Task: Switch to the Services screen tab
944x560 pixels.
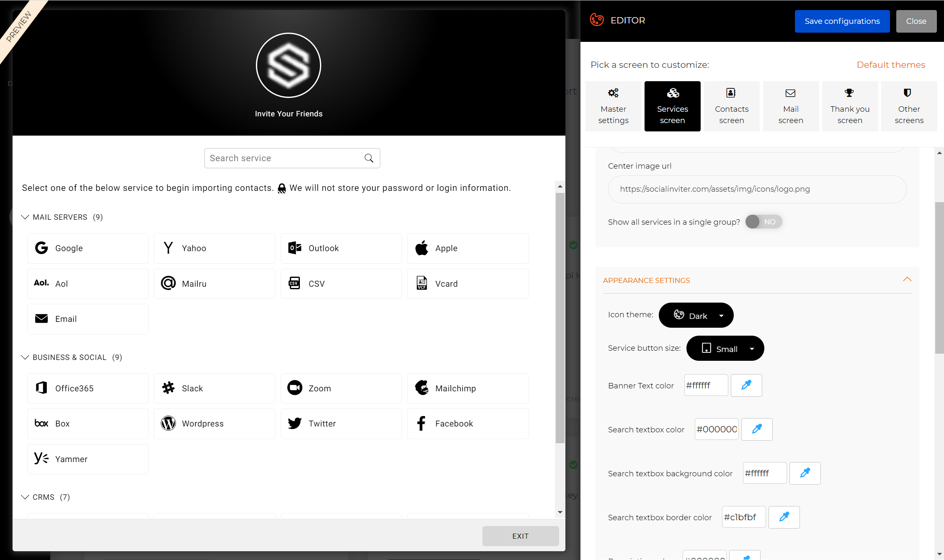Action: click(x=673, y=106)
